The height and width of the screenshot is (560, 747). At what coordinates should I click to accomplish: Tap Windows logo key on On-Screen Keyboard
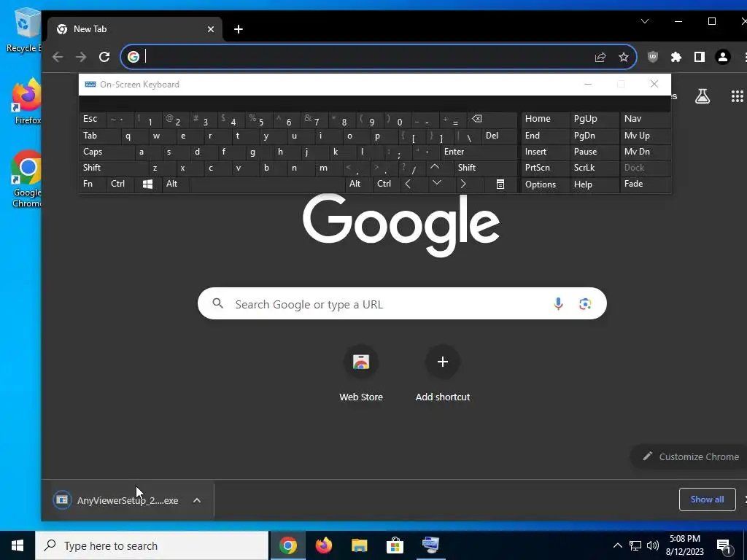point(147,184)
